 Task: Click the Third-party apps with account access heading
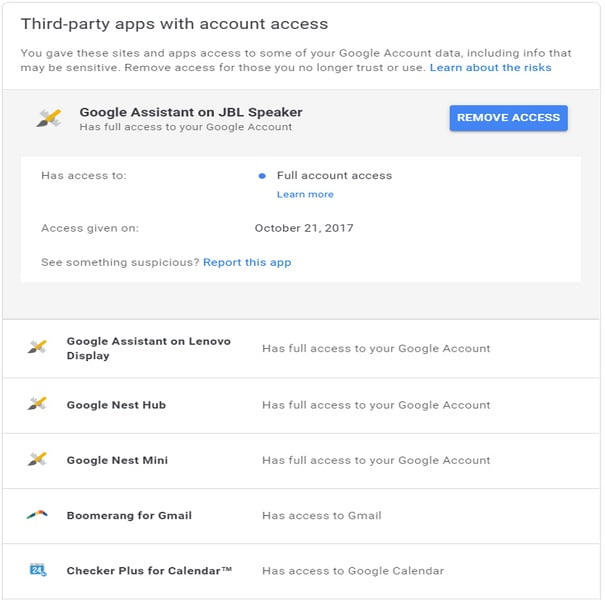(x=174, y=24)
